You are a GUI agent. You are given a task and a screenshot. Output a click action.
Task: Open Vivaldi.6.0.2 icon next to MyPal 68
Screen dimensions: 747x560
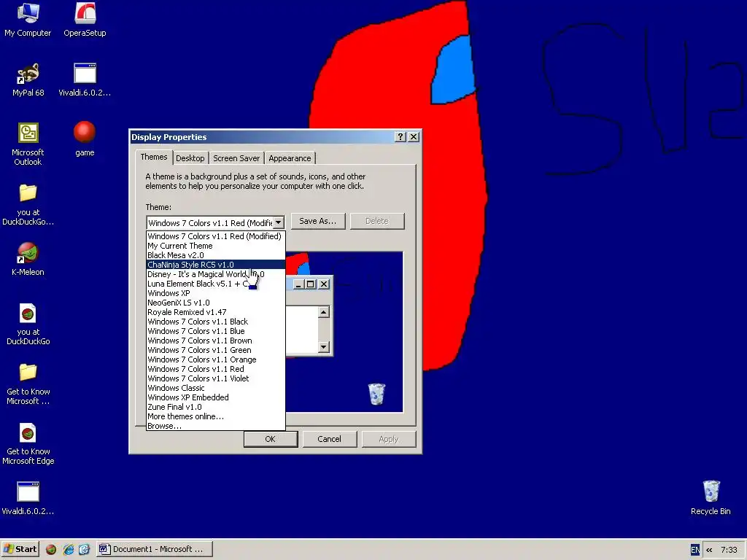pos(85,79)
